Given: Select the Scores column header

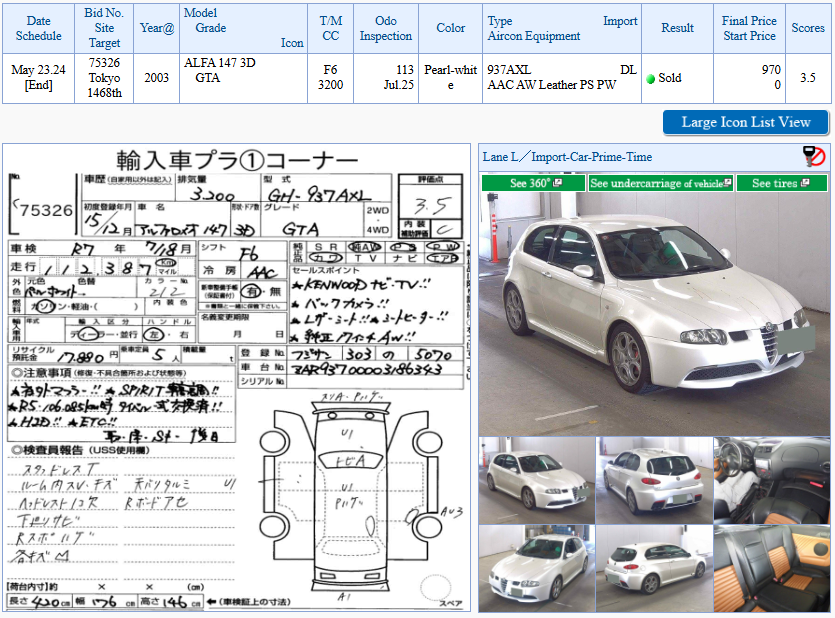Looking at the screenshot, I should [807, 28].
